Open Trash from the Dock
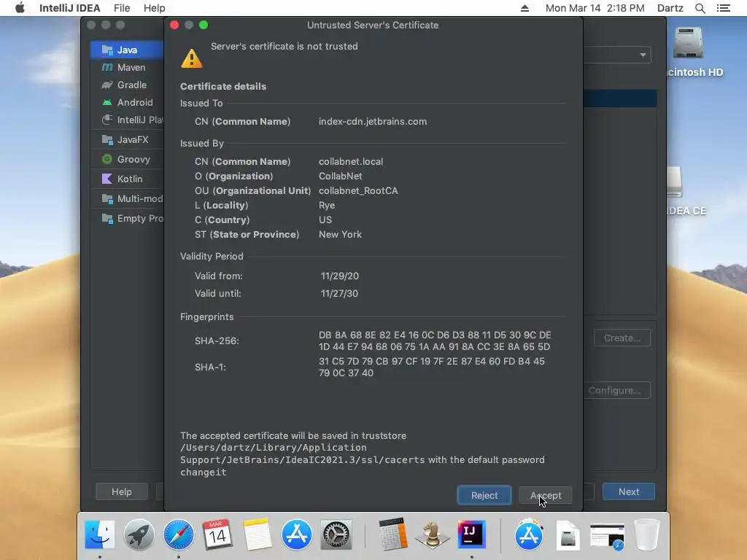Image resolution: width=747 pixels, height=560 pixels. [x=647, y=534]
